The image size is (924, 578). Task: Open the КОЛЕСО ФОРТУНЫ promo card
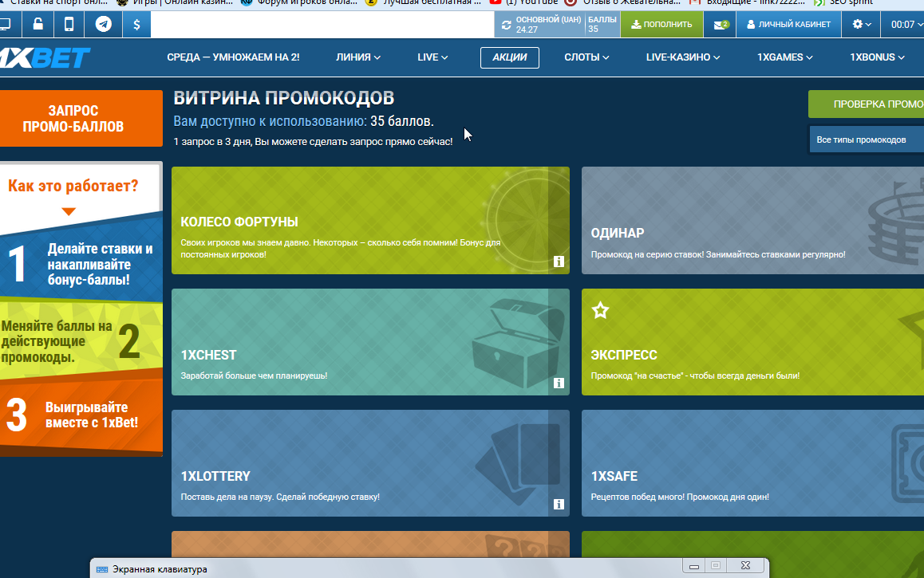tap(371, 220)
